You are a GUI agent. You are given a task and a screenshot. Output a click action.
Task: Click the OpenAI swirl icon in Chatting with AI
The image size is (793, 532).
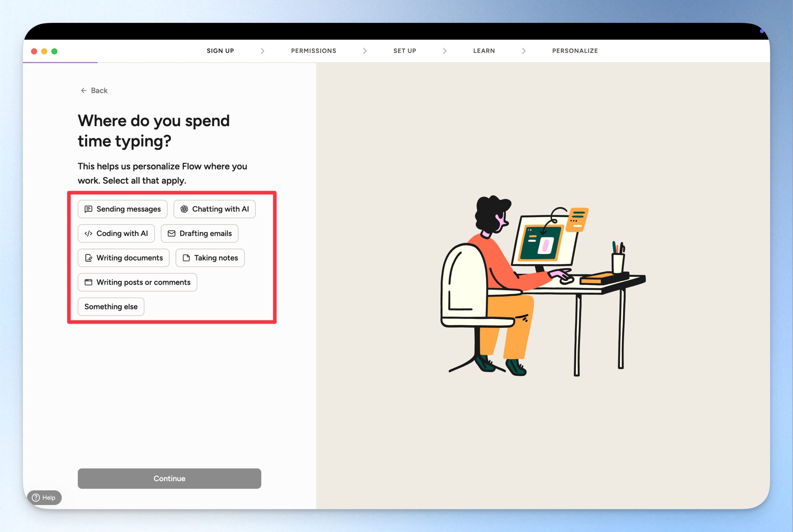click(x=184, y=209)
